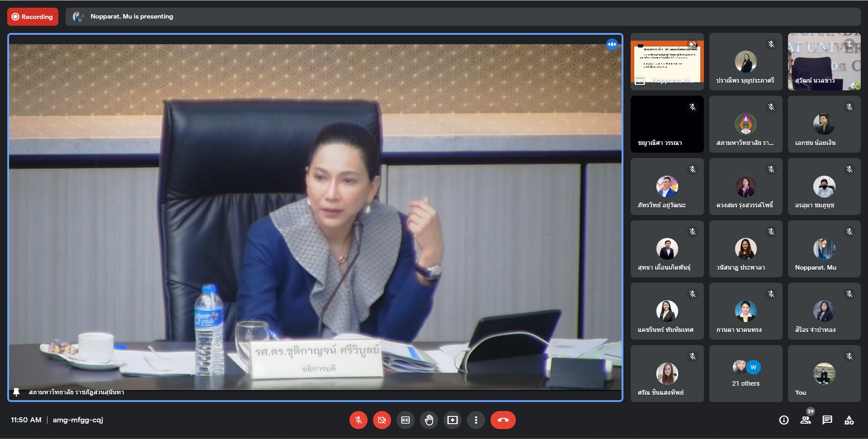Open meeting details info icon
Image resolution: width=868 pixels, height=439 pixels.
coord(784,420)
